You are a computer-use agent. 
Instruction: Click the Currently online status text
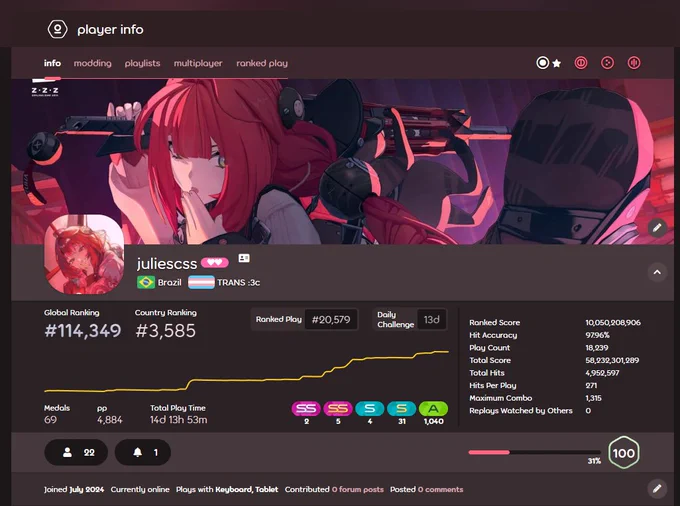[x=140, y=490]
